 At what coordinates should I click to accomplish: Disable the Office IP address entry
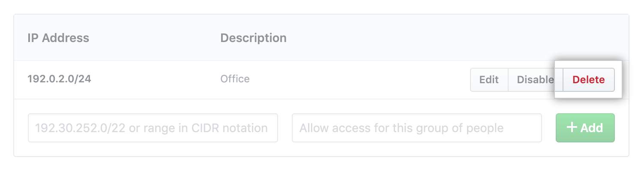[535, 80]
